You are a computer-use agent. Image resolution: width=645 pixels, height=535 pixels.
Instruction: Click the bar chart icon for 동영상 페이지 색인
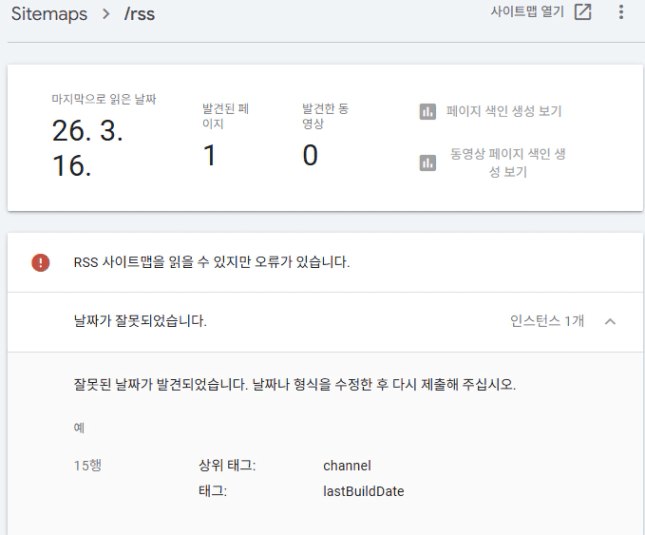(x=427, y=163)
